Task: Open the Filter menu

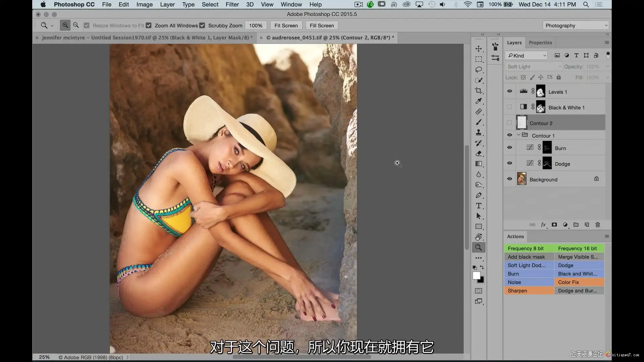Action: pyautogui.click(x=232, y=4)
